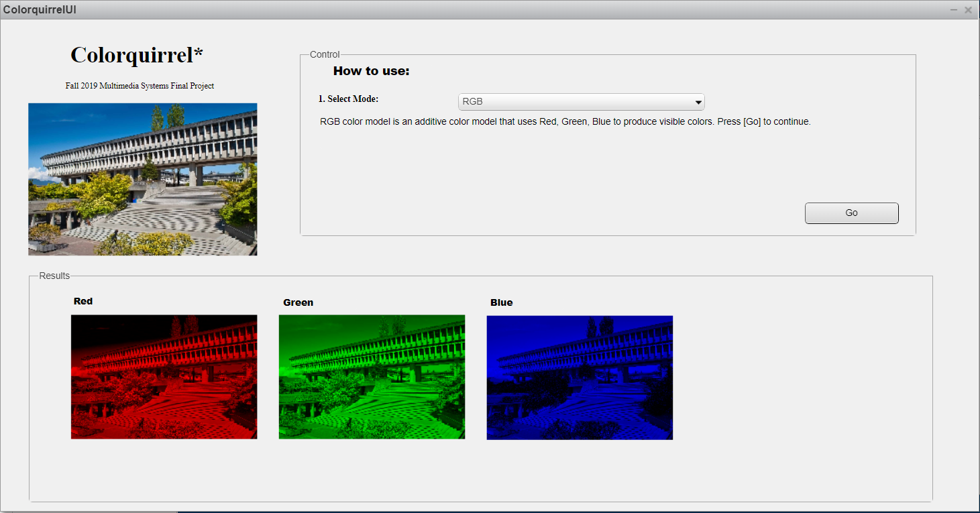The height and width of the screenshot is (513, 980).
Task: Click the '1. Select Mode:' label
Action: [x=348, y=99]
